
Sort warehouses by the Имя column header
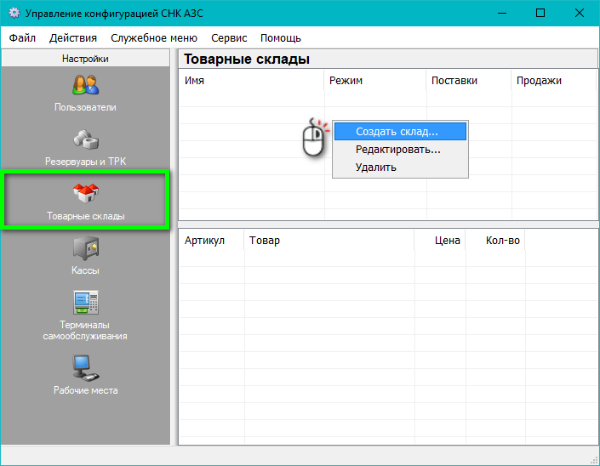[x=195, y=80]
